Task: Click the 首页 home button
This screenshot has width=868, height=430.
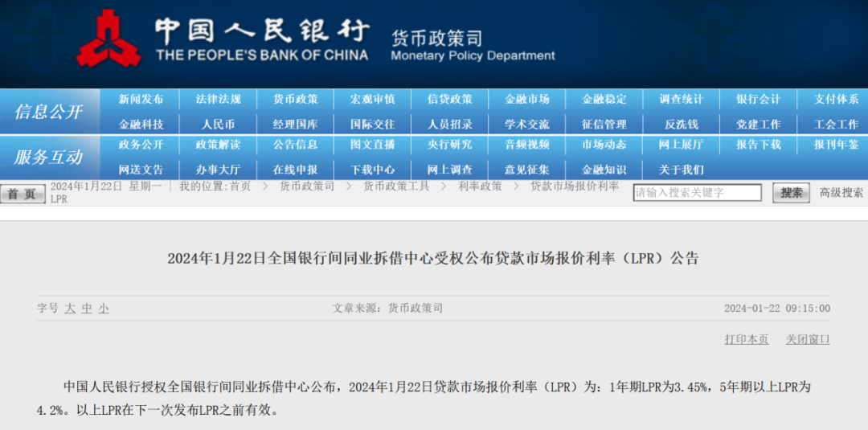Action: (23, 194)
